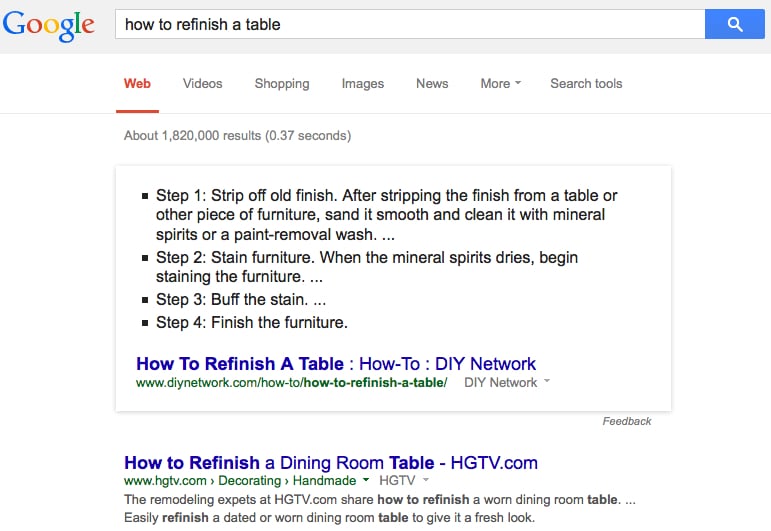Go to the News tab

tap(432, 84)
